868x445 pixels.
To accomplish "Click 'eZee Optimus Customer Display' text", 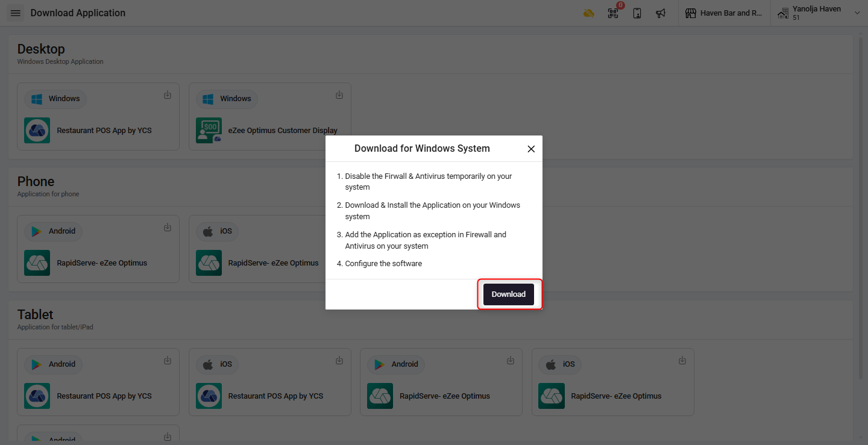I will (x=283, y=131).
